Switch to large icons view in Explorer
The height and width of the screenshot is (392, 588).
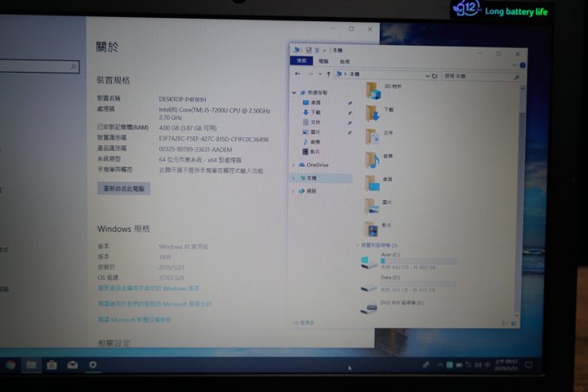pos(514,323)
